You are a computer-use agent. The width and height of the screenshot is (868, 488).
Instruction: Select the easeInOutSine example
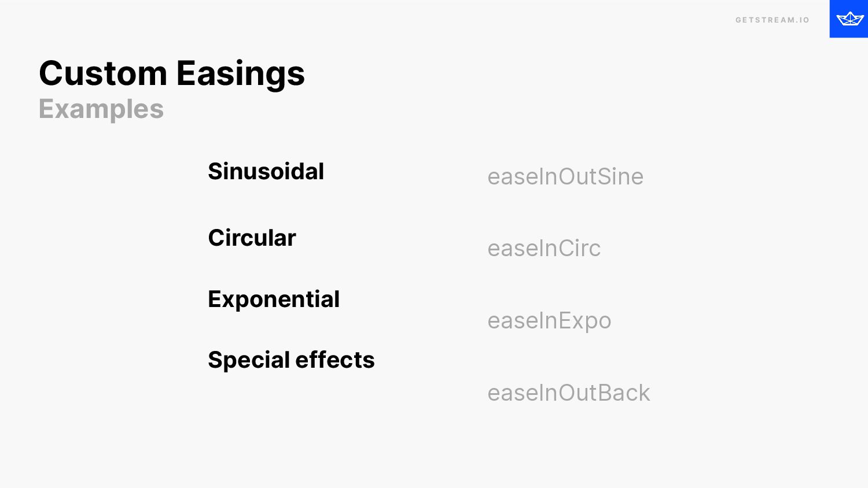coord(565,177)
